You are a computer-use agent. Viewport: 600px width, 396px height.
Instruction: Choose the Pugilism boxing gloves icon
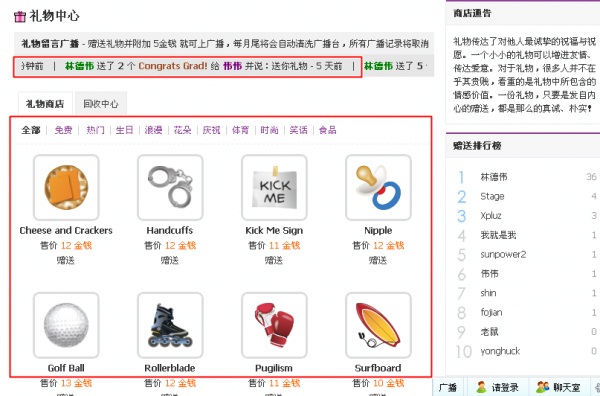pyautogui.click(x=274, y=325)
